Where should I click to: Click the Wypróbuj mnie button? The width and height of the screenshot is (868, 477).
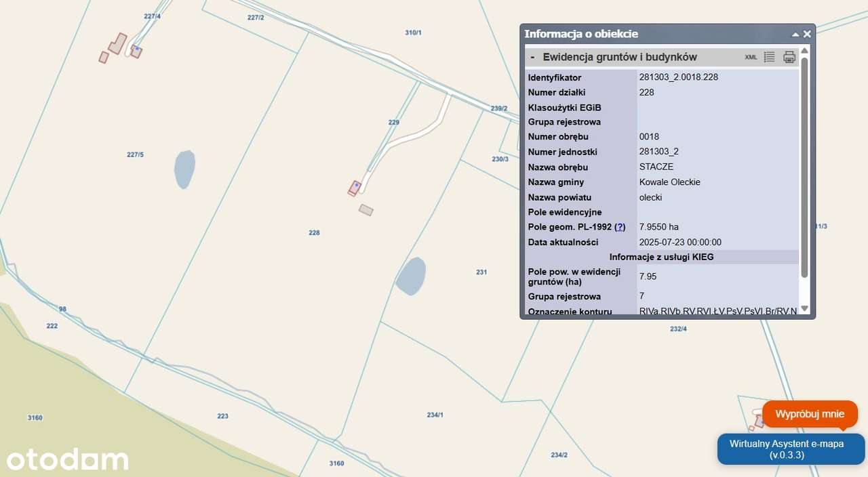(x=810, y=414)
